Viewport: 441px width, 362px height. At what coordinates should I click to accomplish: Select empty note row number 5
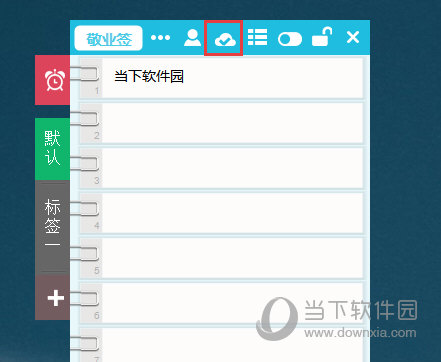(221, 258)
